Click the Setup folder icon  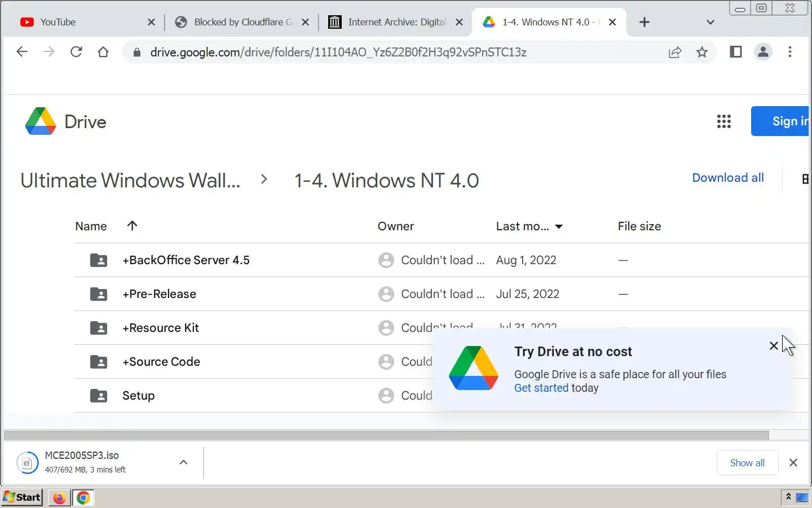click(x=99, y=396)
